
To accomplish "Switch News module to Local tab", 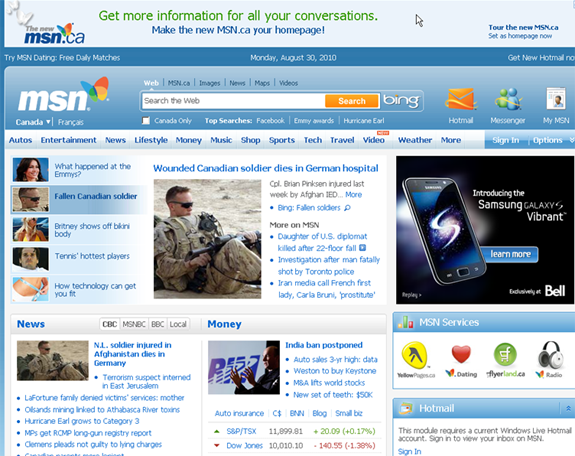I will click(x=178, y=324).
